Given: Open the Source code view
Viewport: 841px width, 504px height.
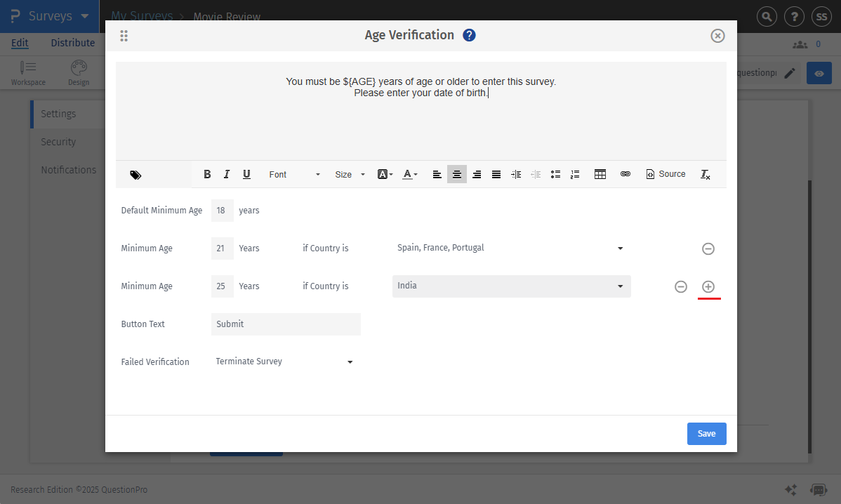Looking at the screenshot, I should (664, 173).
